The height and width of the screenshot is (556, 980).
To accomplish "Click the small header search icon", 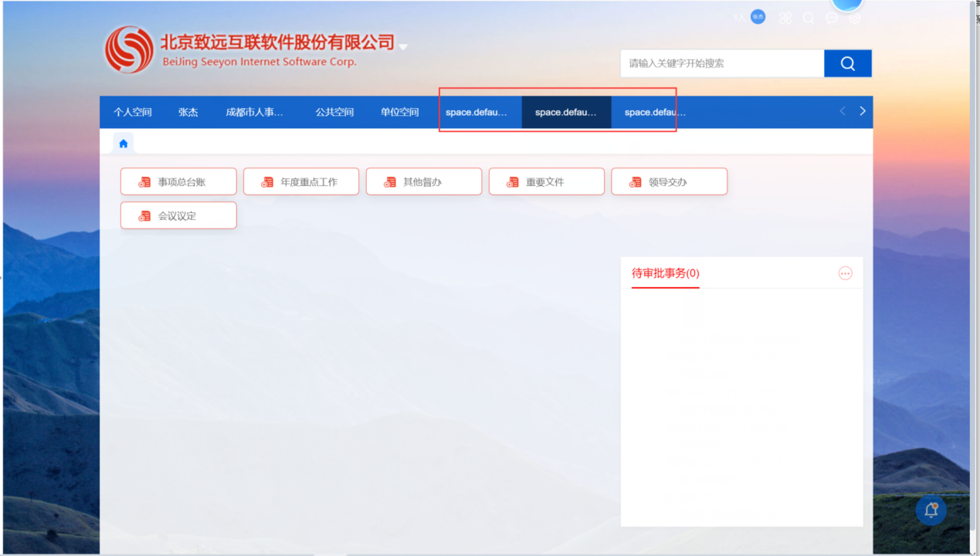I will (x=809, y=18).
